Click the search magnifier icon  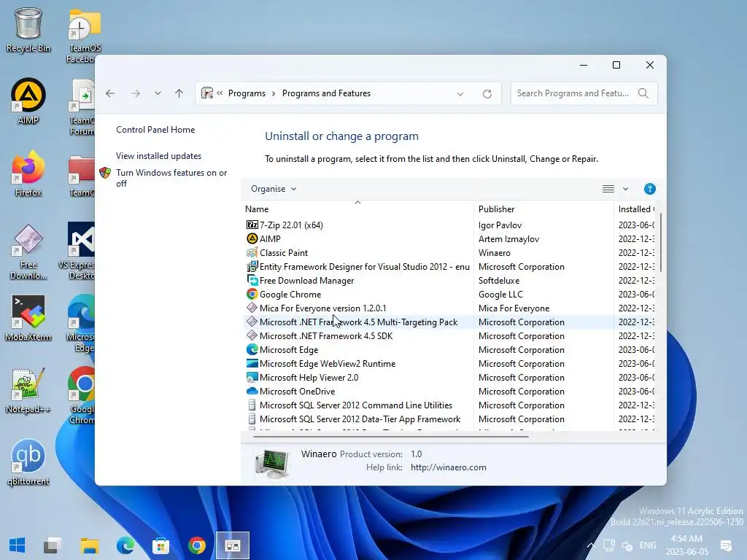click(x=643, y=93)
